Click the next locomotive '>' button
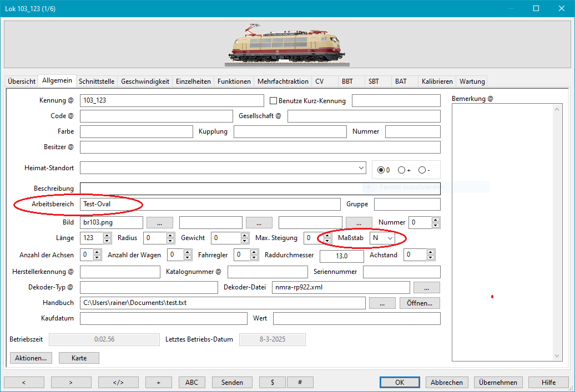Screen dimensions: 575x392 71,382
